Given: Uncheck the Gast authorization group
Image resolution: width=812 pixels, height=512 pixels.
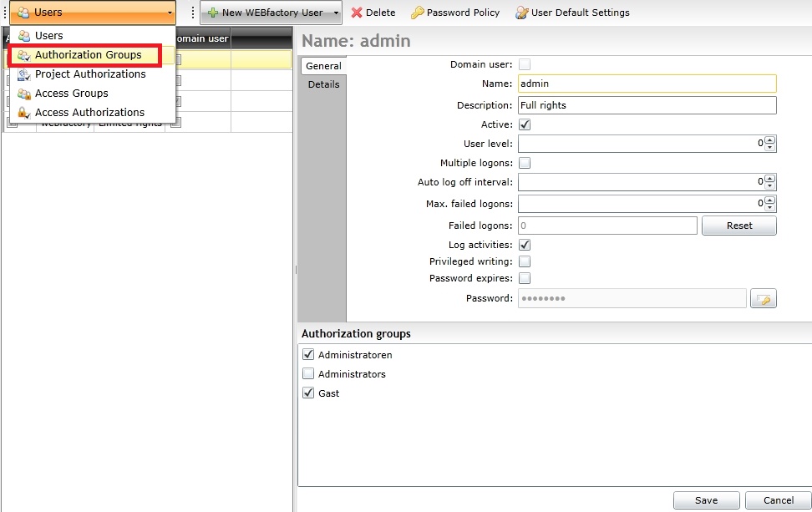Looking at the screenshot, I should click(308, 393).
